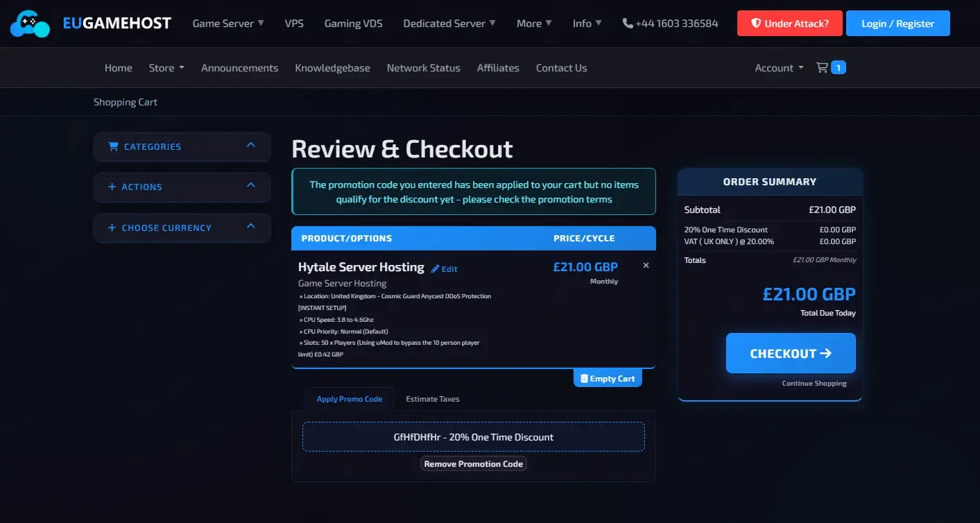980x523 pixels.
Task: Click the Subtotal label in Order Summary
Action: (703, 209)
